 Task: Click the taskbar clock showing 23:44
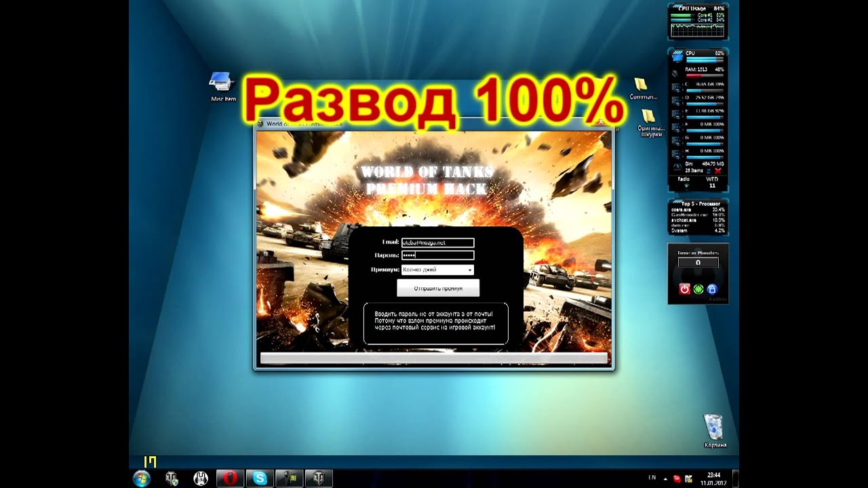[x=713, y=479]
